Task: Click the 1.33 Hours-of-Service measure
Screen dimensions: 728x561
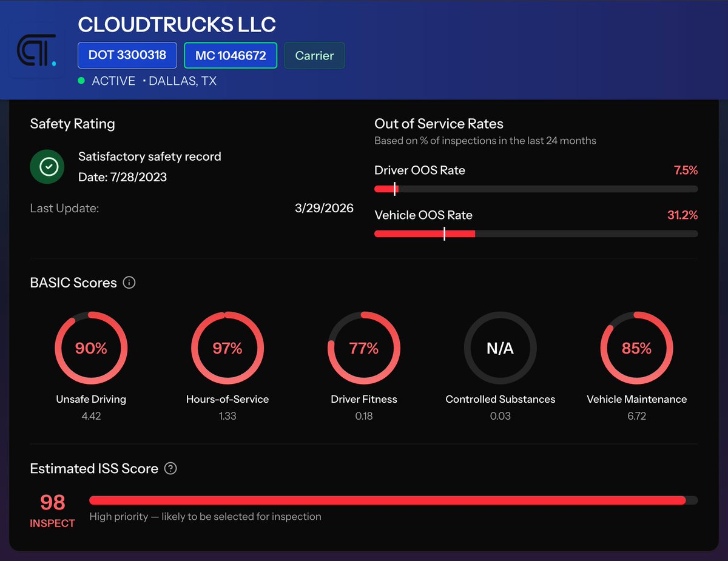Action: tap(227, 416)
